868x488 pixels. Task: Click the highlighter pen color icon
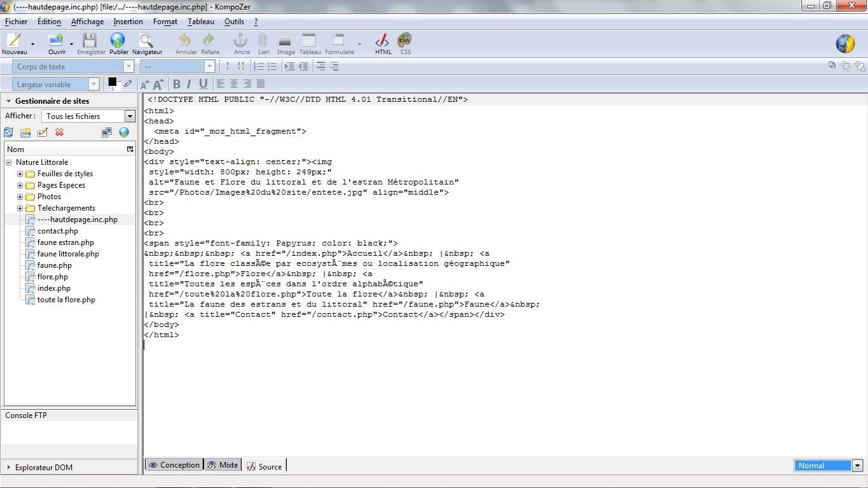(x=128, y=83)
